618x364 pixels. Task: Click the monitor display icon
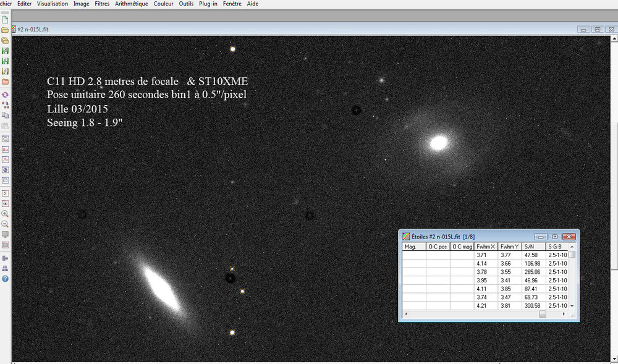[5, 234]
